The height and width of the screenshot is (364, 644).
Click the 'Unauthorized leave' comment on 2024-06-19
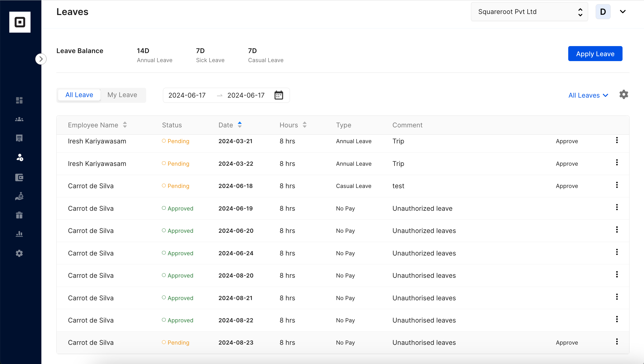(422, 208)
